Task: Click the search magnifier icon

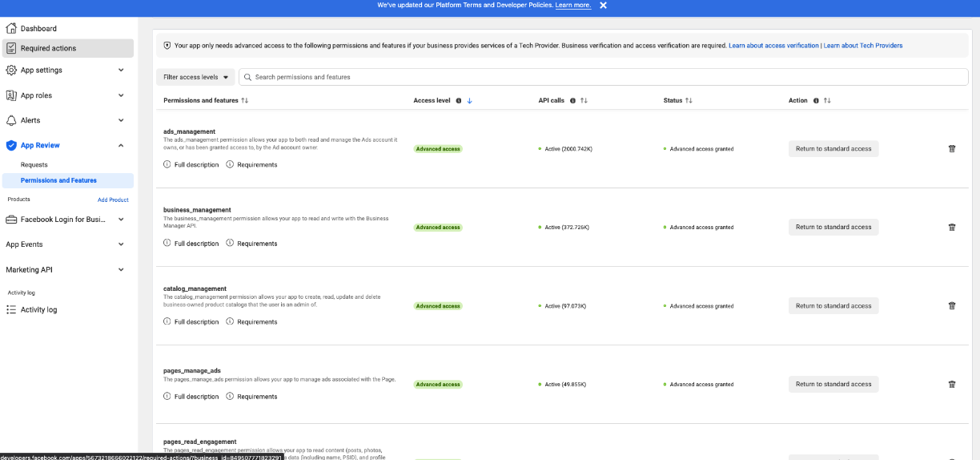Action: pyautogui.click(x=248, y=77)
